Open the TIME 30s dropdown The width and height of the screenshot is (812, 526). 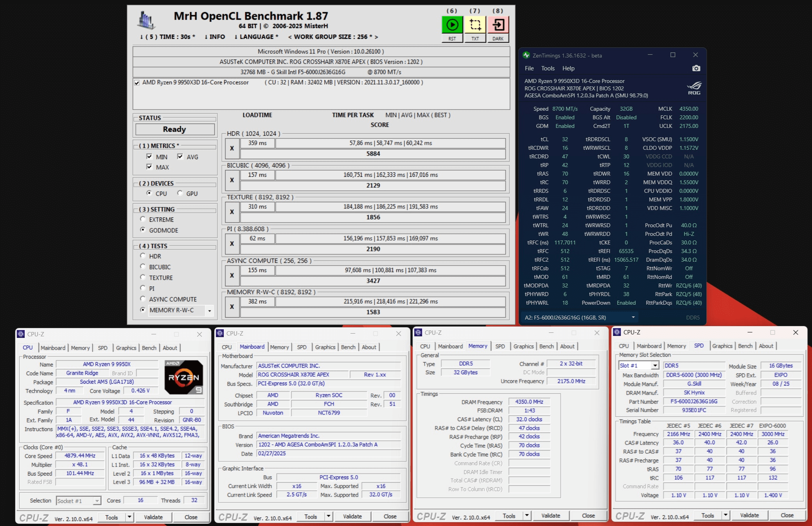click(167, 37)
